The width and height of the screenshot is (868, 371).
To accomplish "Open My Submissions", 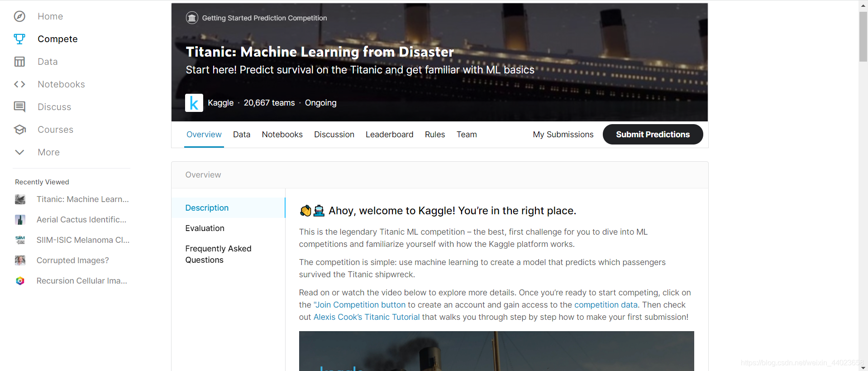I will click(x=563, y=135).
